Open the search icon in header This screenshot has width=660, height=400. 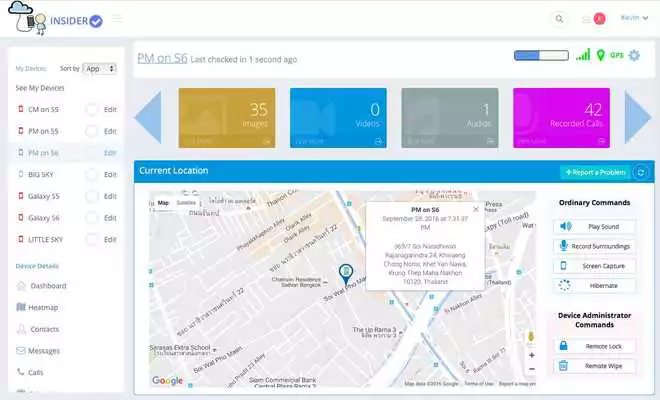coord(559,19)
